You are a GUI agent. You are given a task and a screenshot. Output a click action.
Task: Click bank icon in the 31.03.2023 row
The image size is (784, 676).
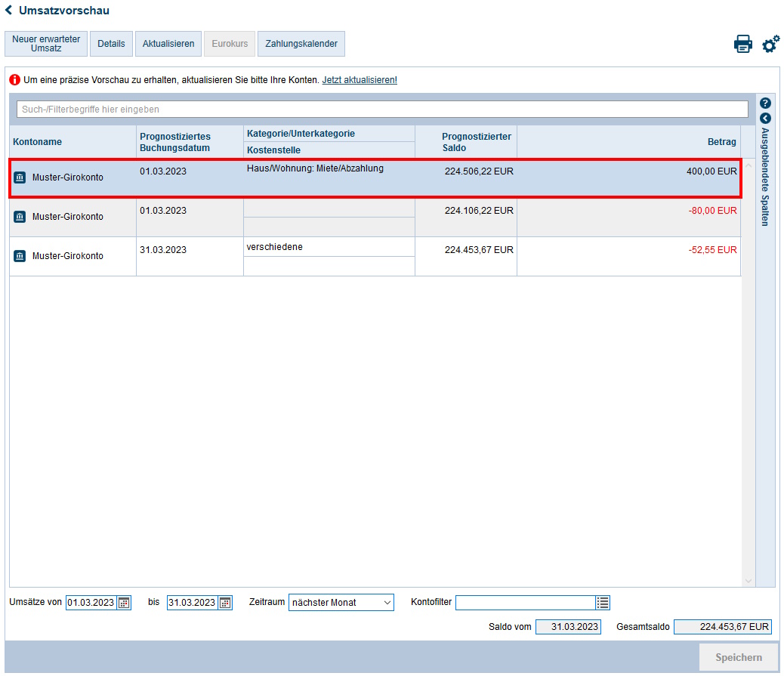[x=20, y=256]
